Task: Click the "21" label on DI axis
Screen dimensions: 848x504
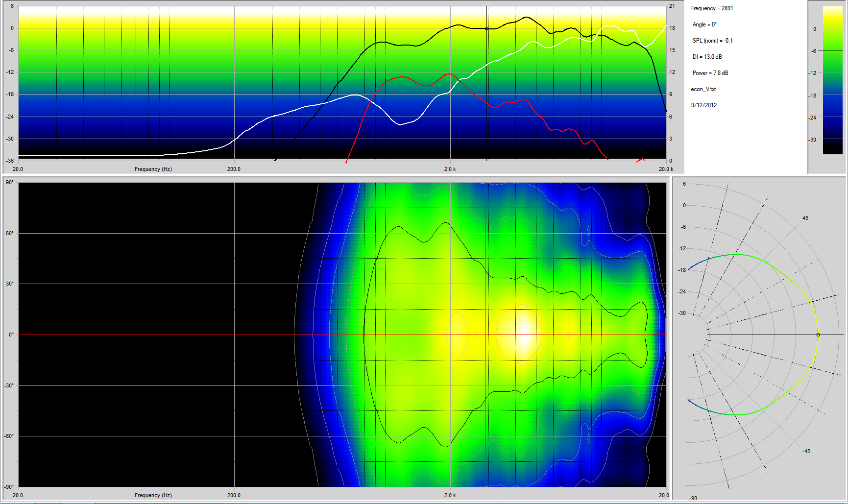Action: click(x=672, y=6)
